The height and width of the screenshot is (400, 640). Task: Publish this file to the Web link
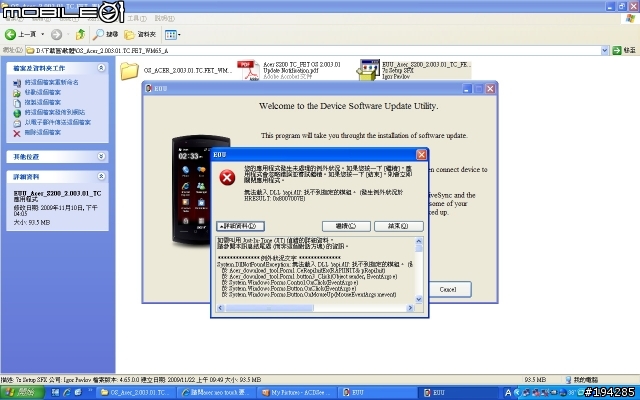coord(55,112)
